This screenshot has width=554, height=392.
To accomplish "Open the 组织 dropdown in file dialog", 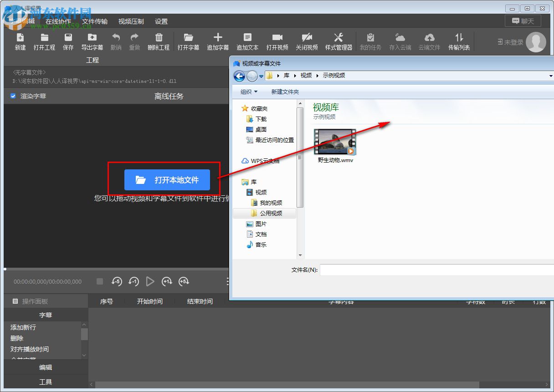I will pos(249,92).
